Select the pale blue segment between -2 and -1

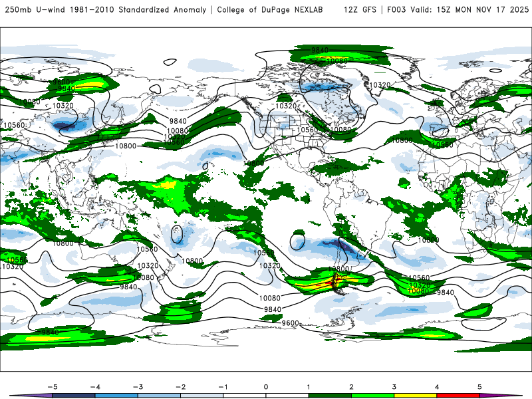[202, 396]
